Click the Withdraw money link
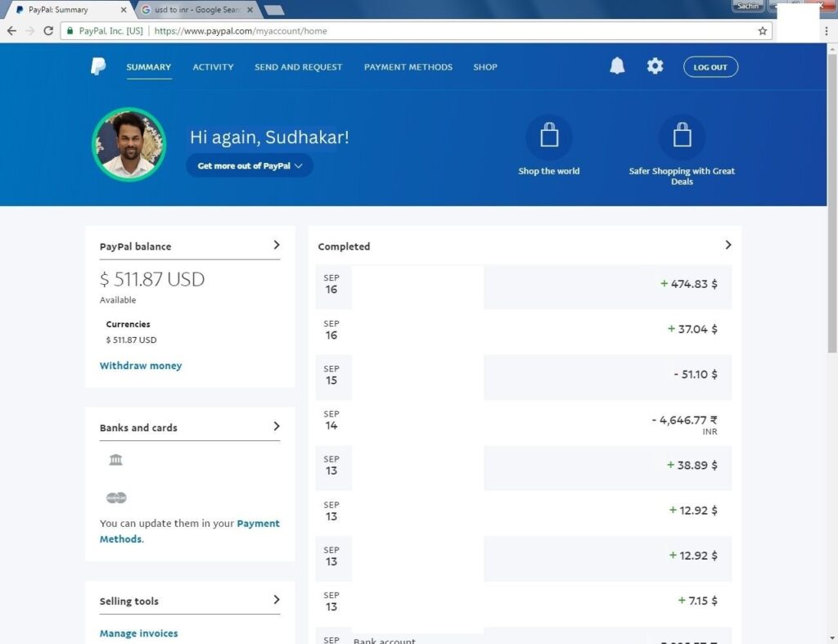The image size is (838, 644). [141, 365]
